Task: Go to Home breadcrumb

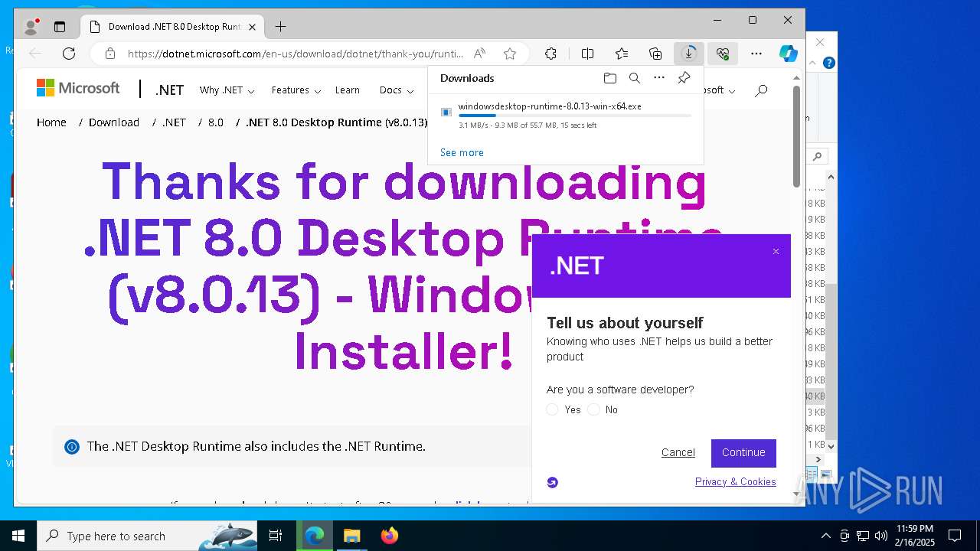Action: 51,122
